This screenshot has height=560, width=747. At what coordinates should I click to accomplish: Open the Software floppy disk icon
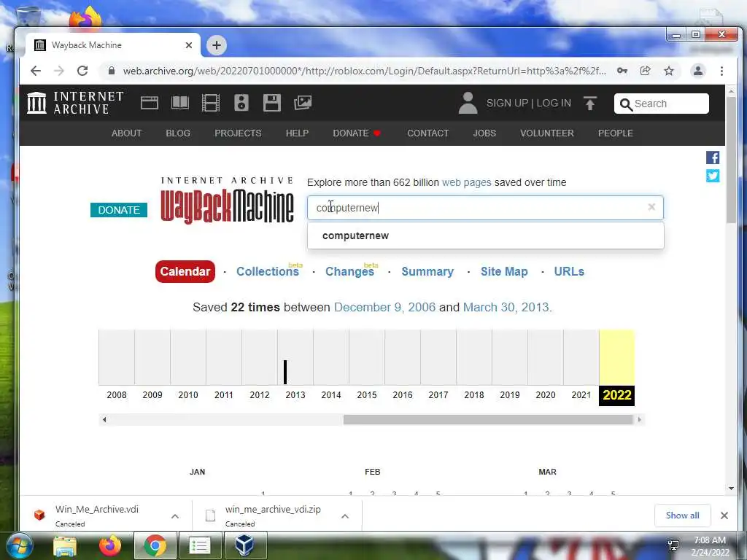click(x=272, y=103)
